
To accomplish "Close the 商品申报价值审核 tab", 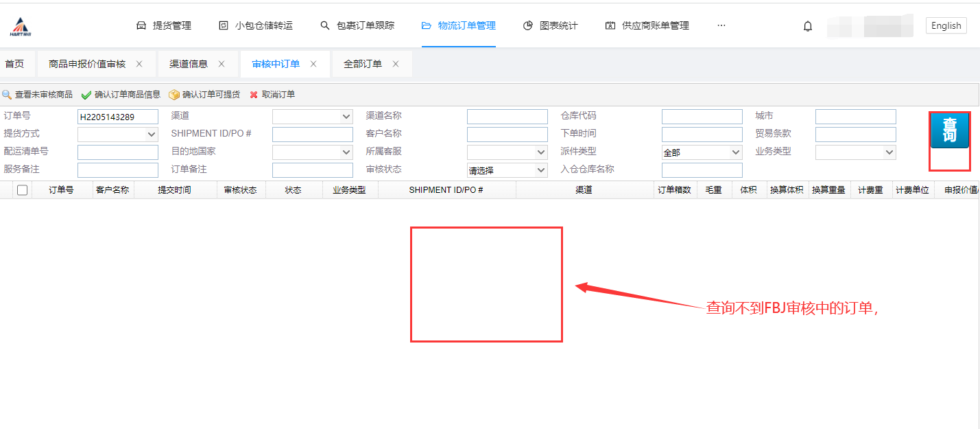I will click(139, 64).
